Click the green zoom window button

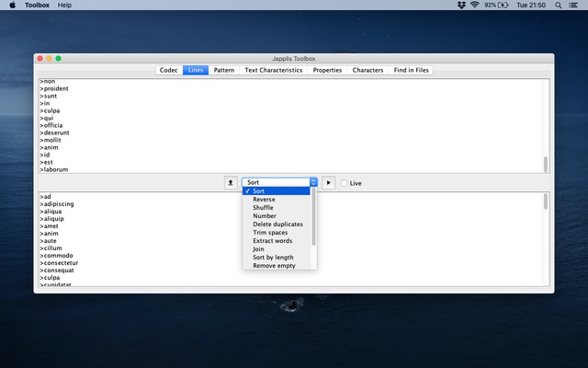pyautogui.click(x=59, y=59)
